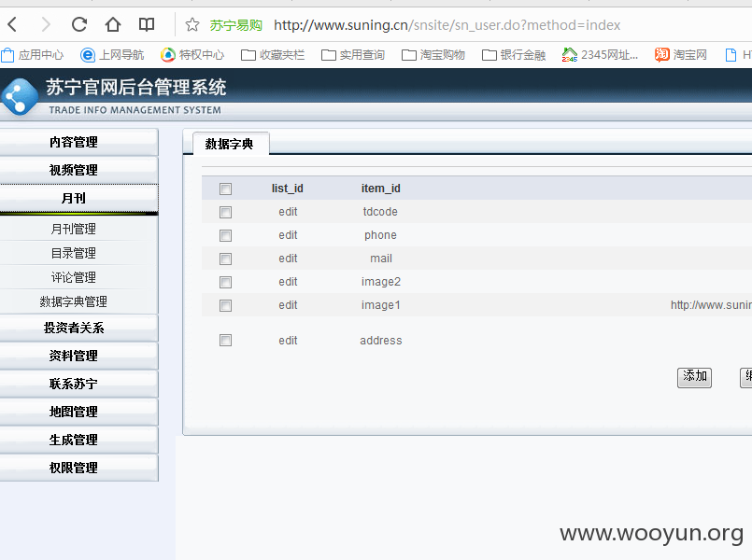Click edit link for phone
Viewport: 752px width, 560px height.
click(x=288, y=235)
